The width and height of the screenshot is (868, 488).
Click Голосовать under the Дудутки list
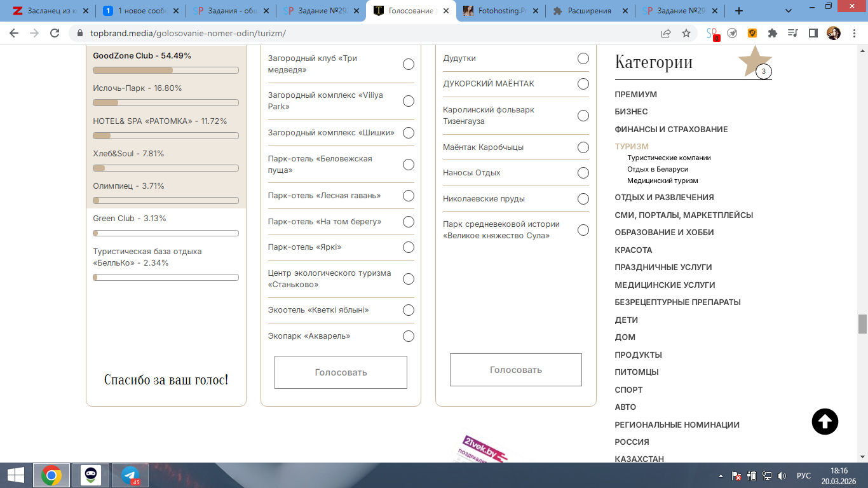(516, 370)
